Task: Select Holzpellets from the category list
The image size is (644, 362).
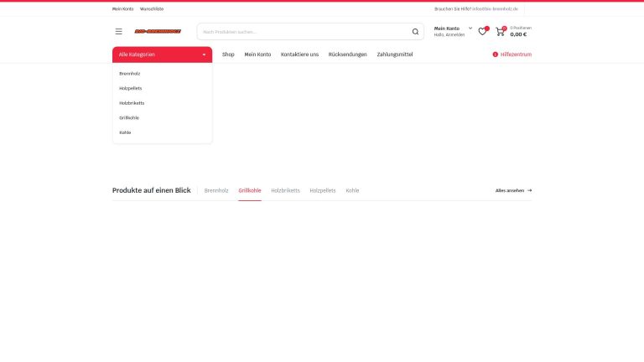Action: [131, 88]
